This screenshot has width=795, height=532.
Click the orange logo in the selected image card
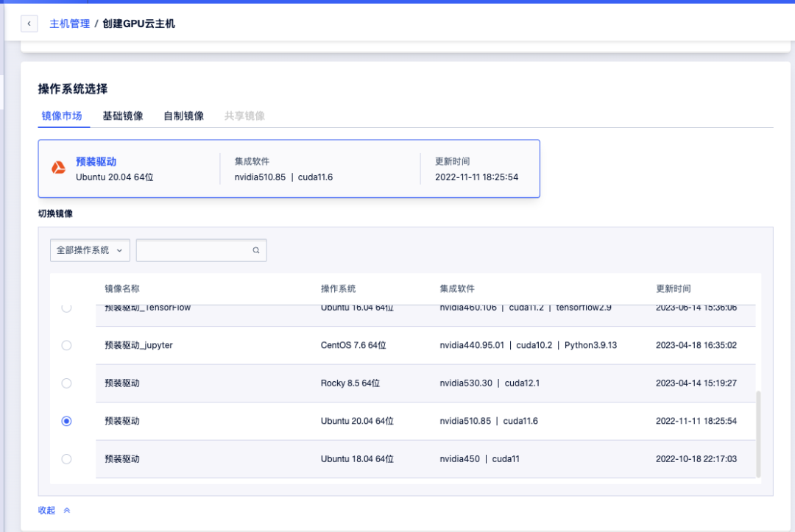tap(59, 168)
